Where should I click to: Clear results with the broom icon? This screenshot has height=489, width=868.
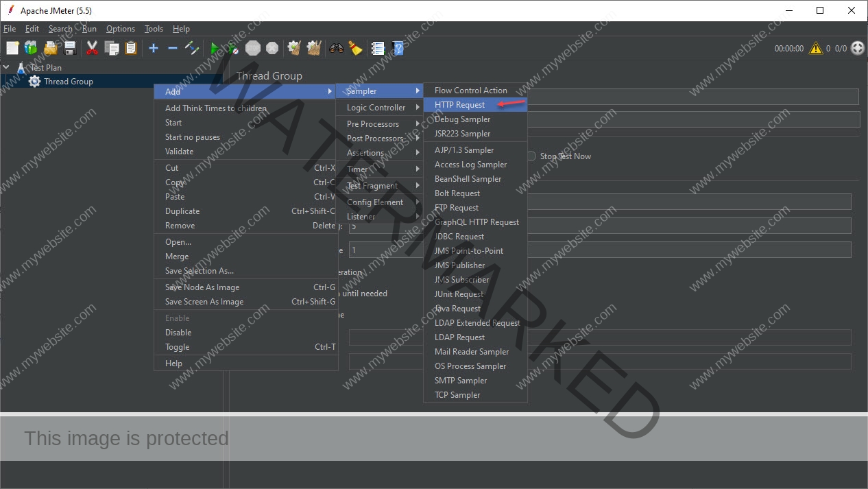355,48
